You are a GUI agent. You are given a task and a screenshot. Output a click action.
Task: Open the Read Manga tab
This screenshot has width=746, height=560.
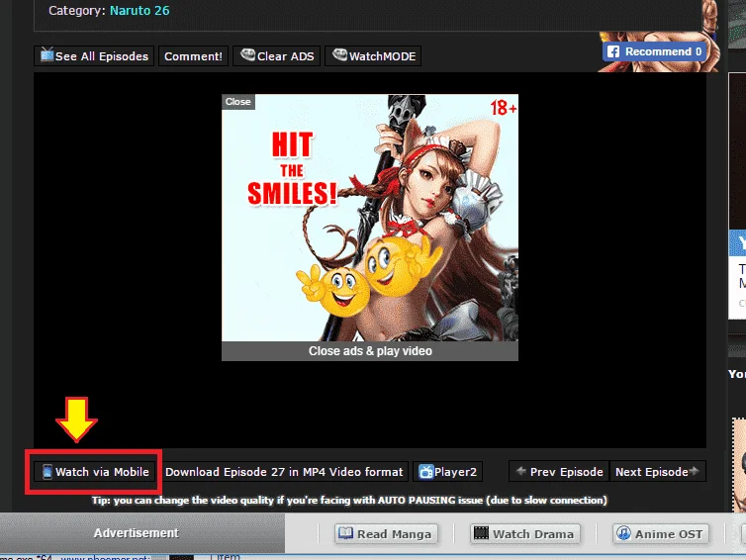click(386, 534)
